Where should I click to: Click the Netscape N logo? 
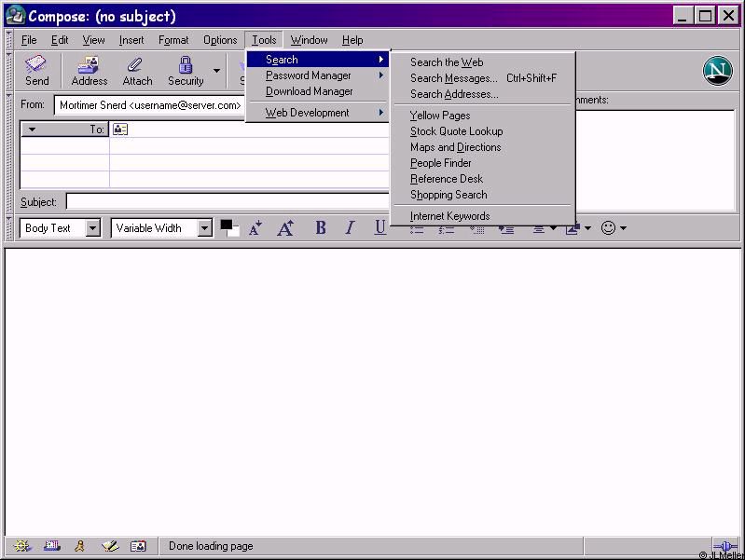pyautogui.click(x=717, y=71)
